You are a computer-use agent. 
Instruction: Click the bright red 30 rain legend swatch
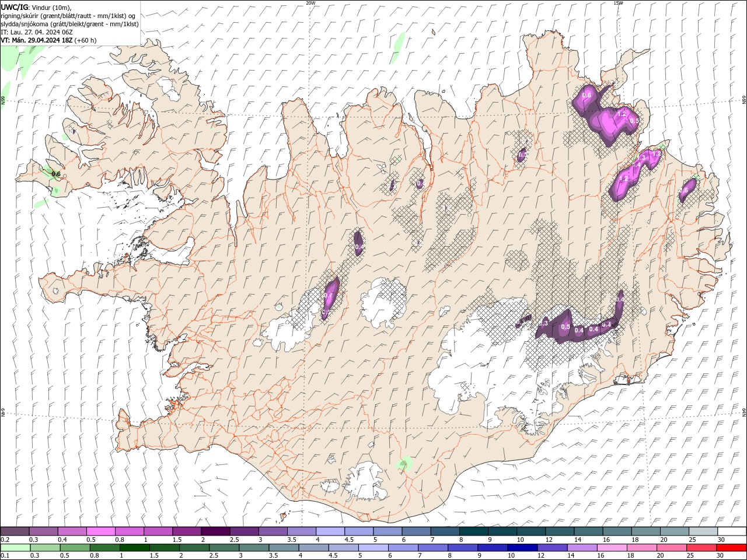coord(731,548)
